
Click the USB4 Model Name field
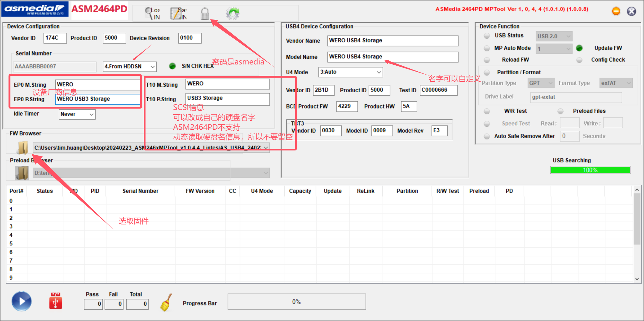click(x=393, y=57)
